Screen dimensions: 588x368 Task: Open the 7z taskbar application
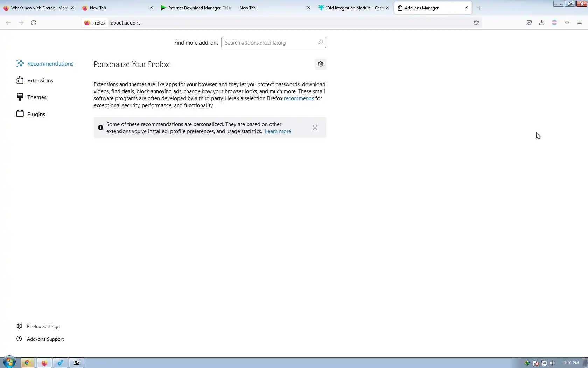click(77, 363)
